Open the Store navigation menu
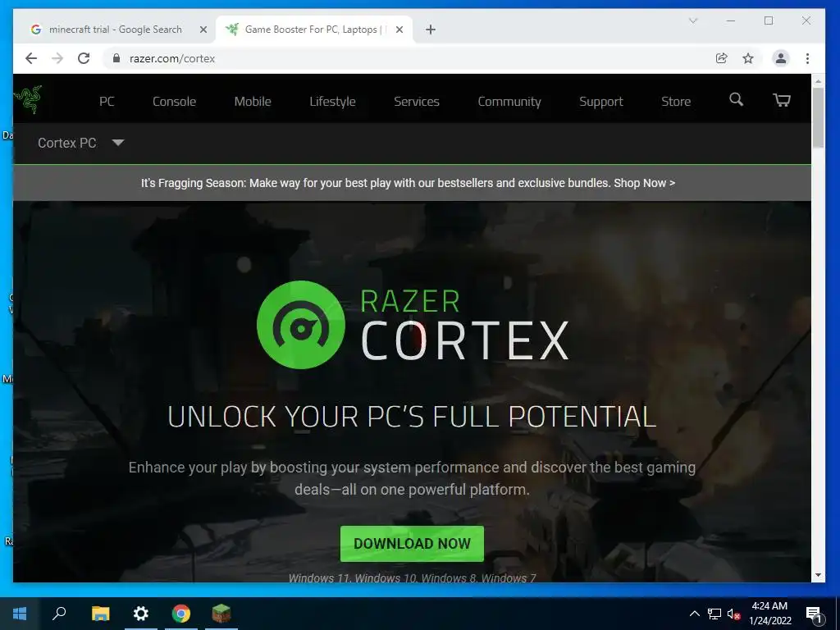The width and height of the screenshot is (840, 630). pos(676,101)
